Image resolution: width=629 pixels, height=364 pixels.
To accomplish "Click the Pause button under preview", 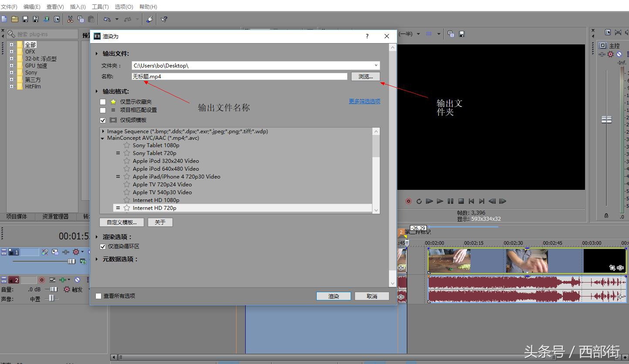I will pyautogui.click(x=450, y=201).
